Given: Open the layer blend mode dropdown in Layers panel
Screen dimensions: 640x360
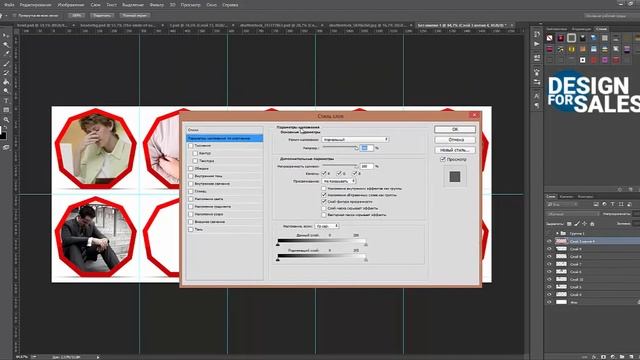Looking at the screenshot, I should (x=573, y=214).
